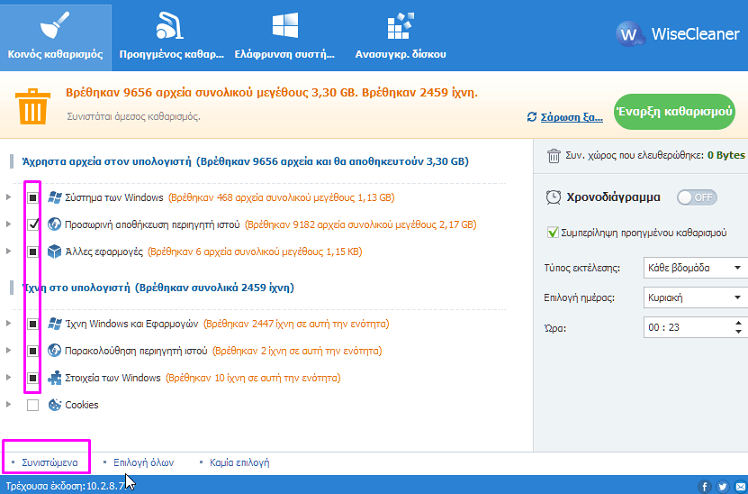Click the orange trash bin icon
This screenshot has height=494, width=748.
pyautogui.click(x=32, y=107)
